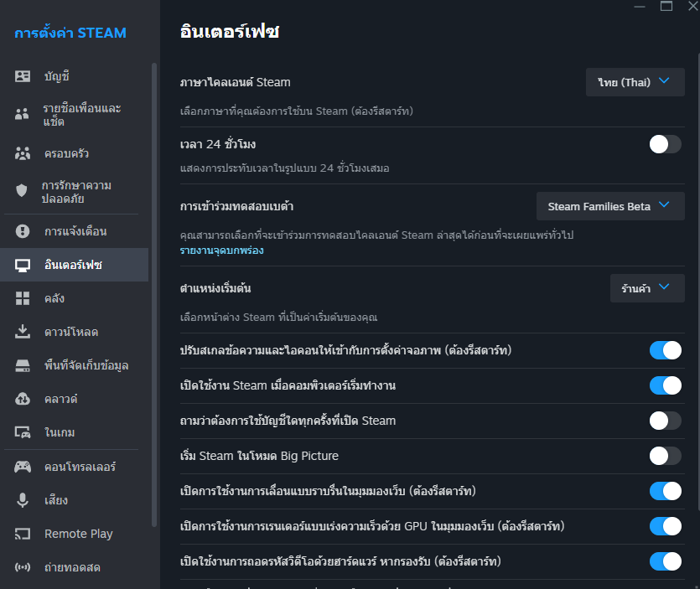Click the เลือกหน้าต่าง Steam ที่เป็นค่าเริ่มต้นของคุณ description
This screenshot has width=700, height=589.
278,318
